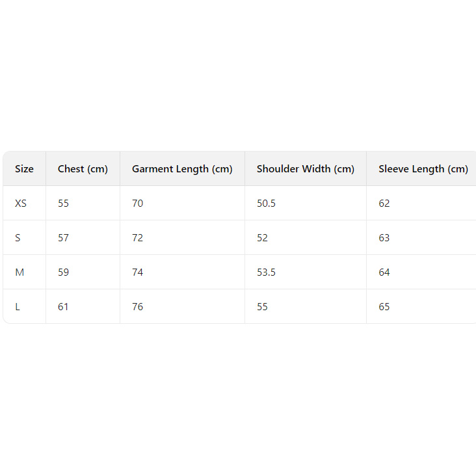Select the S chest value 57
Image resolution: width=476 pixels, height=476 pixels.
click(63, 238)
